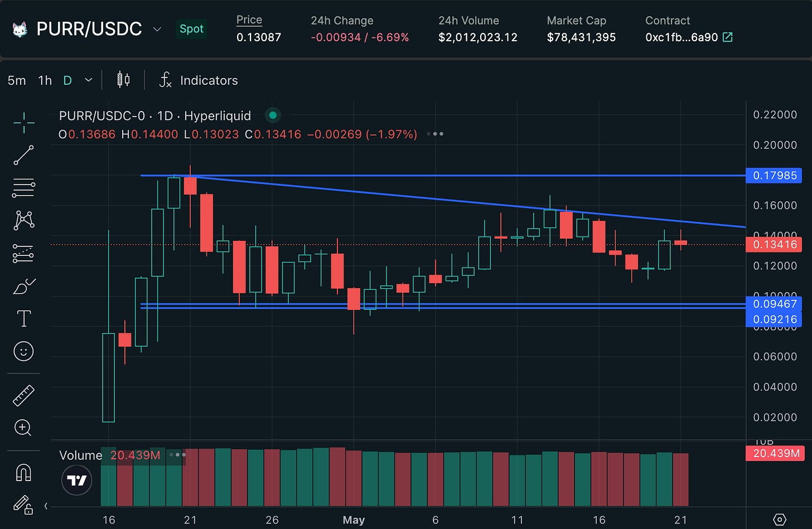Click the 0.13416 current price label

(x=774, y=244)
